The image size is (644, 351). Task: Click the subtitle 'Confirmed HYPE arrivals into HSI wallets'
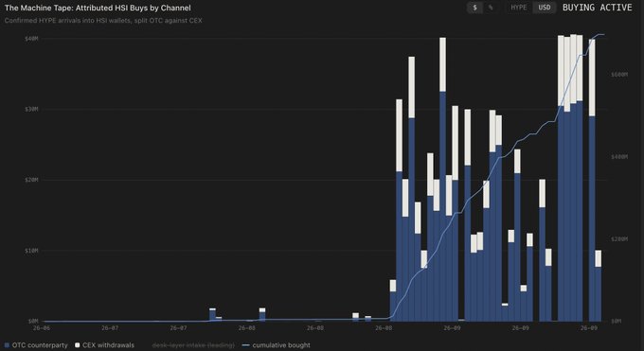coord(67,21)
